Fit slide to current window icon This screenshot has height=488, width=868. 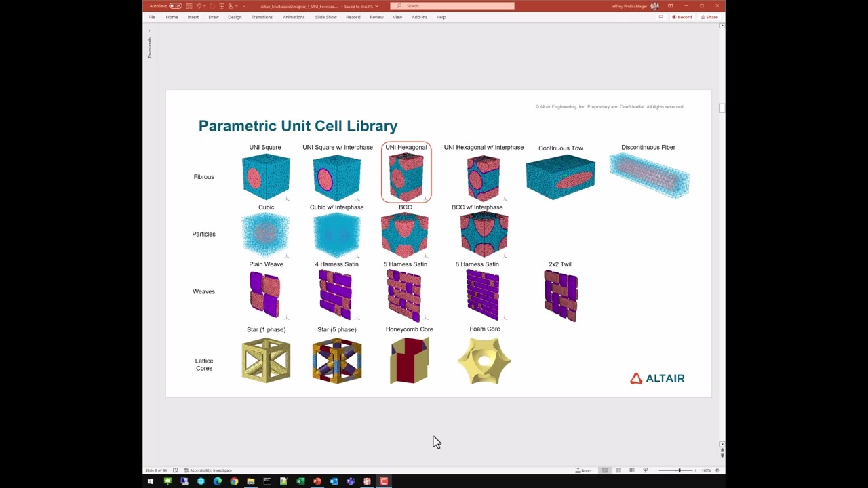(717, 470)
